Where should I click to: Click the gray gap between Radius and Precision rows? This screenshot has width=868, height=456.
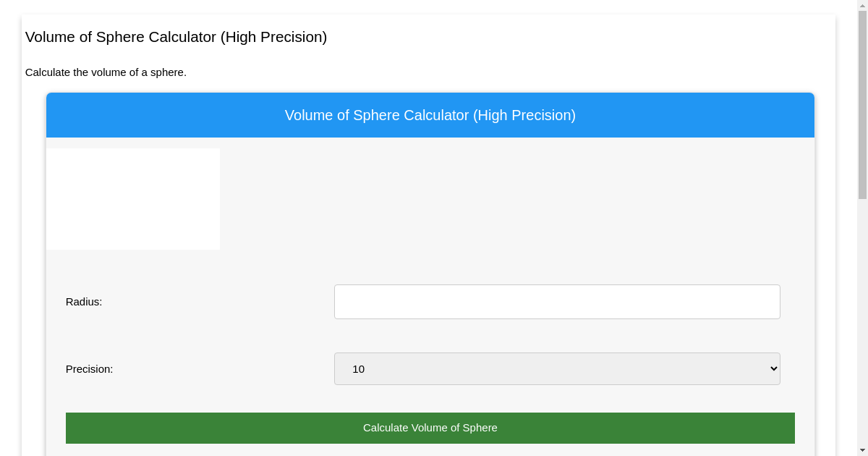430,336
